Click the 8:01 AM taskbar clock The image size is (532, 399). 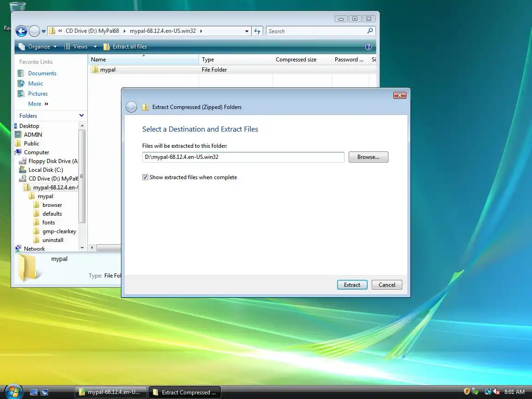514,392
